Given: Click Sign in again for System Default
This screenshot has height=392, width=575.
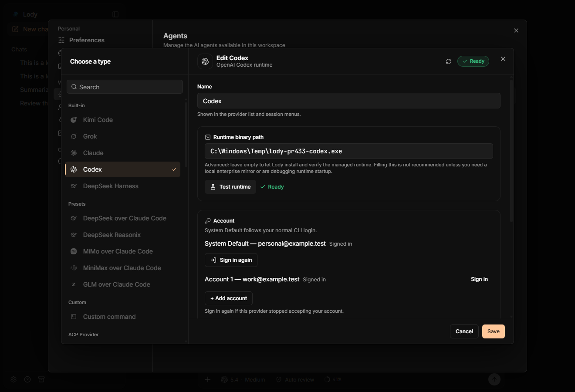Looking at the screenshot, I should pyautogui.click(x=231, y=260).
